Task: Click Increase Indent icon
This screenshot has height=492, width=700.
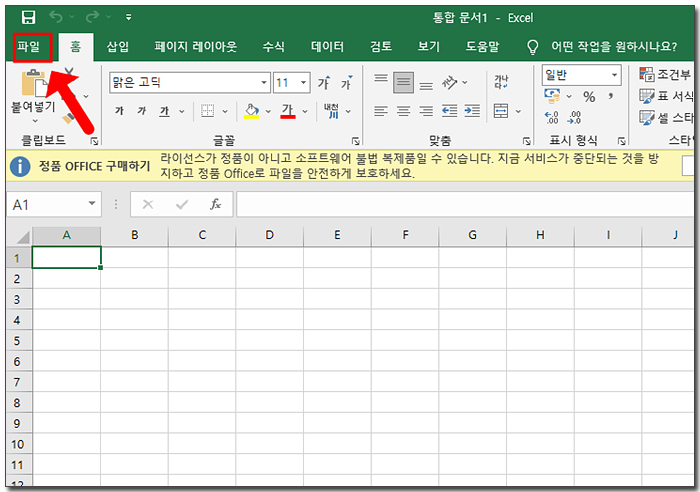Action: 472,111
